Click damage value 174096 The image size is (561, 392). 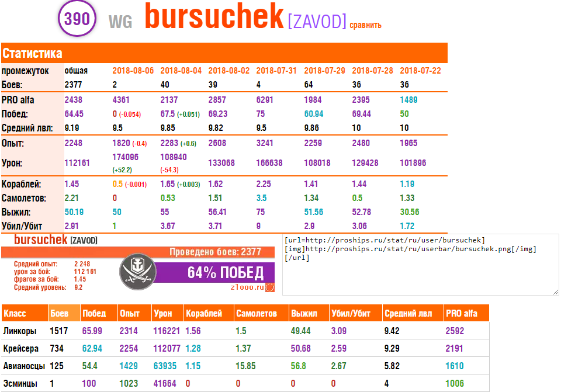click(125, 157)
